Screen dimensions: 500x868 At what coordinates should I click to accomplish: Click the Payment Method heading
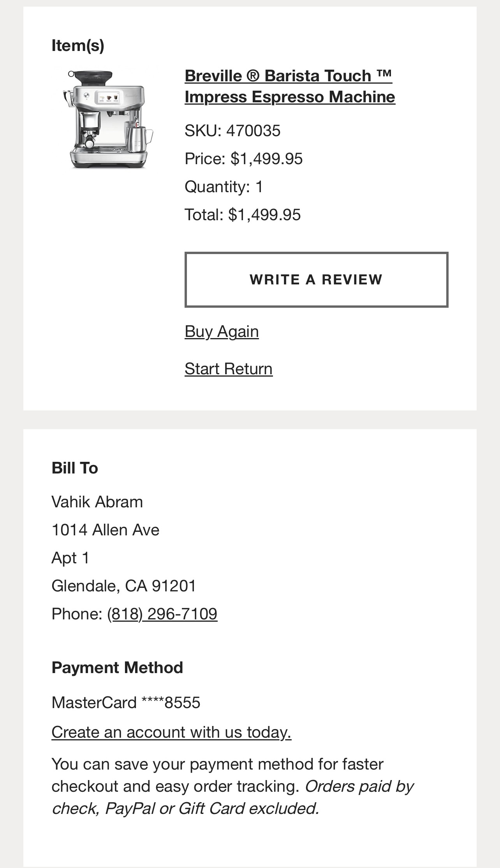point(117,668)
